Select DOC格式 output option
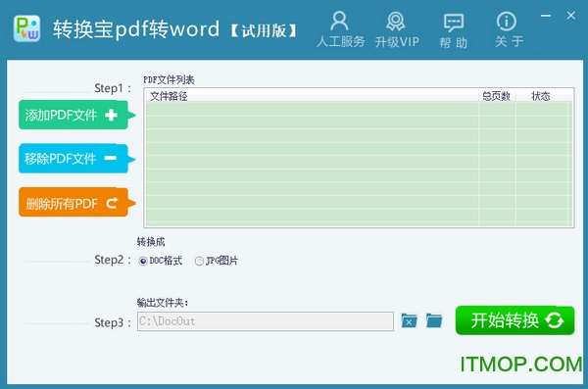 161,261
